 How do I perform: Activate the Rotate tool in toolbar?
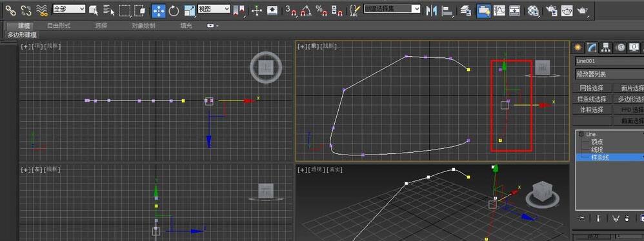[174, 11]
